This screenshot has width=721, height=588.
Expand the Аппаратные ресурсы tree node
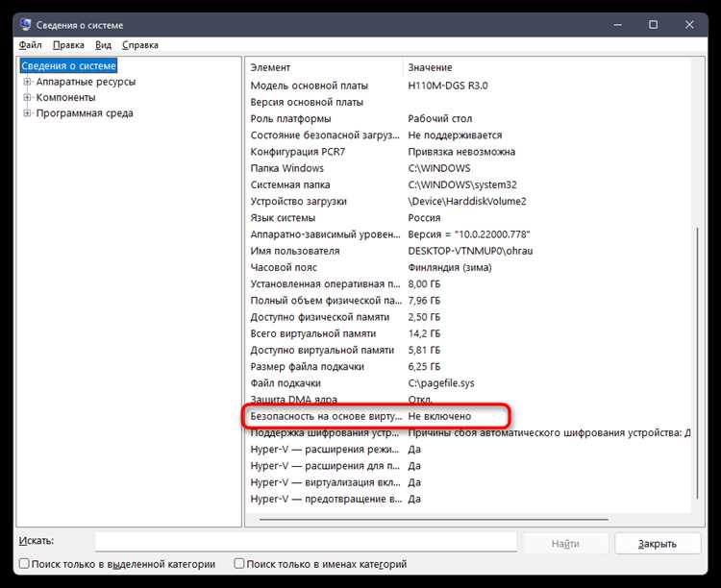coord(28,82)
